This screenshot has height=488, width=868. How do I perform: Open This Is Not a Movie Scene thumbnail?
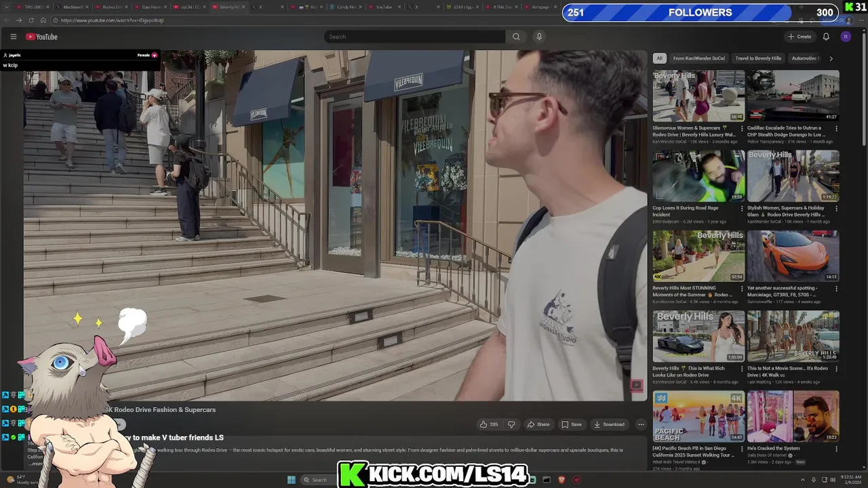tap(793, 336)
